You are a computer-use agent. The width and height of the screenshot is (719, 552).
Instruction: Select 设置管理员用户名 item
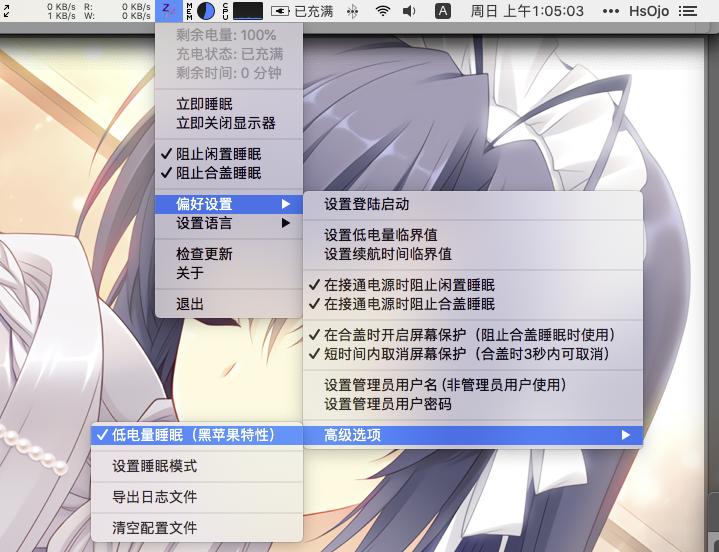[x=473, y=385]
